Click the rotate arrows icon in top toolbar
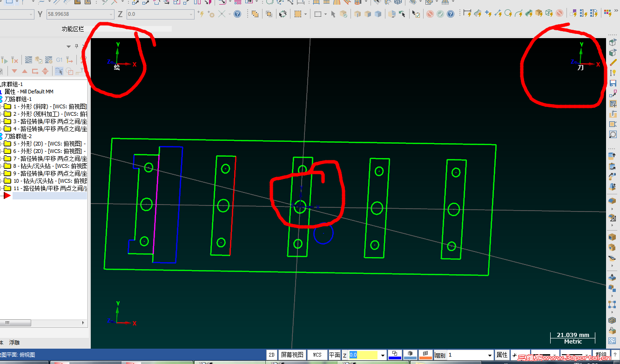The width and height of the screenshot is (620, 364). 283,14
